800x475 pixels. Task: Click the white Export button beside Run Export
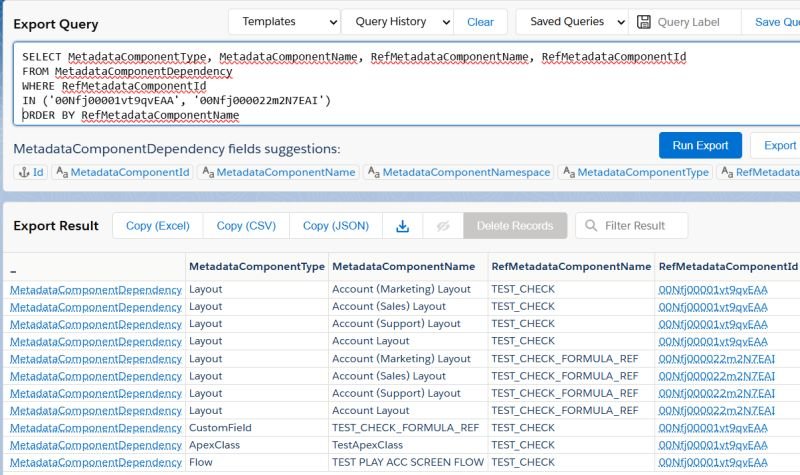pyautogui.click(x=778, y=145)
